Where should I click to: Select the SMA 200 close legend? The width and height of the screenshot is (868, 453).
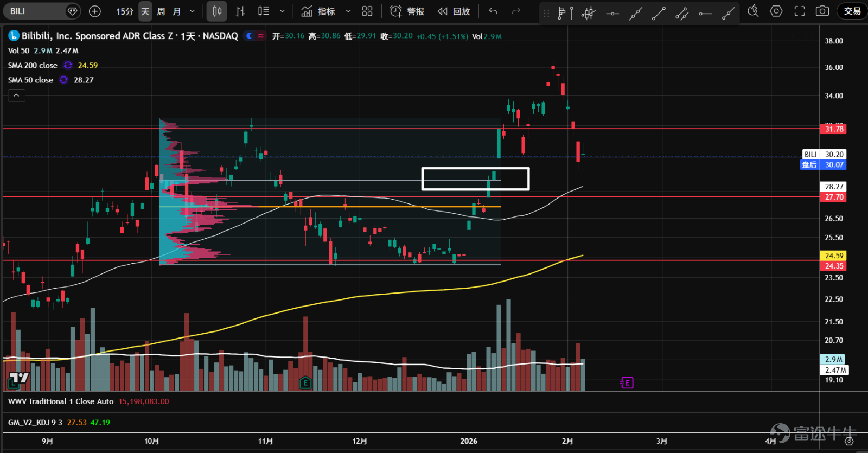coord(33,65)
